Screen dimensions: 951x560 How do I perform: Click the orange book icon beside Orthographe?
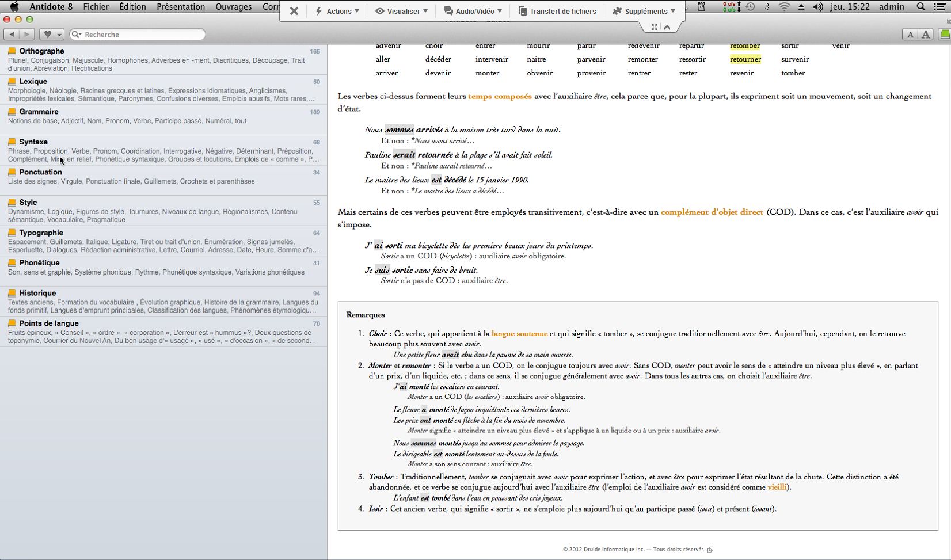pyautogui.click(x=12, y=51)
